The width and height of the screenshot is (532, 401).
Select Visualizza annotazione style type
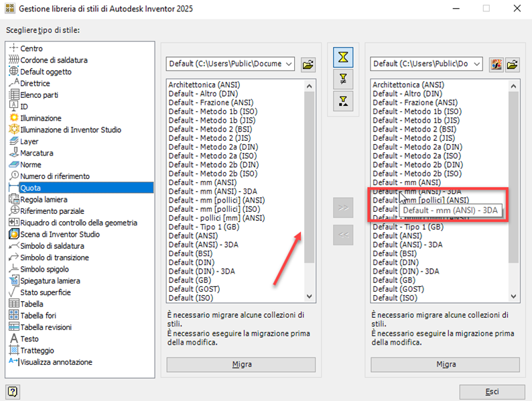pyautogui.click(x=50, y=362)
